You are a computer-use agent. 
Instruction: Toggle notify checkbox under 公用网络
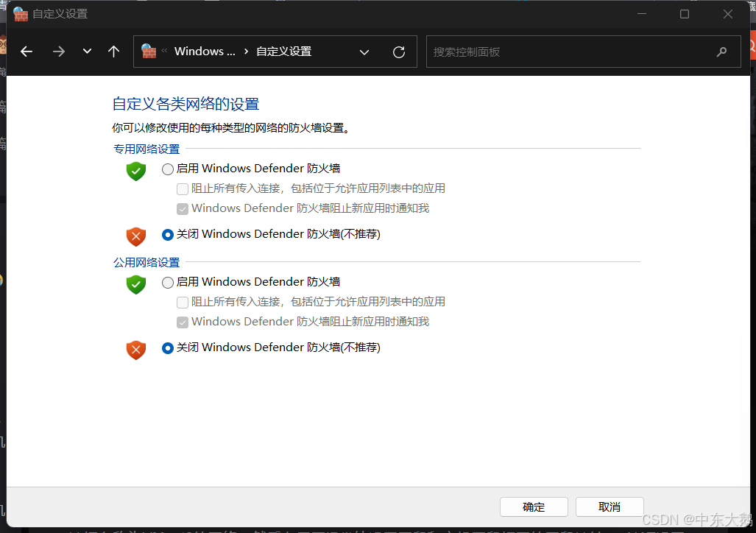point(183,322)
